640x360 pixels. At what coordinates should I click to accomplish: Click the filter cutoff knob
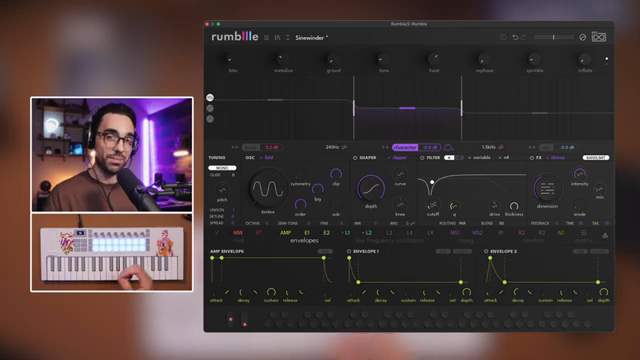point(432,205)
